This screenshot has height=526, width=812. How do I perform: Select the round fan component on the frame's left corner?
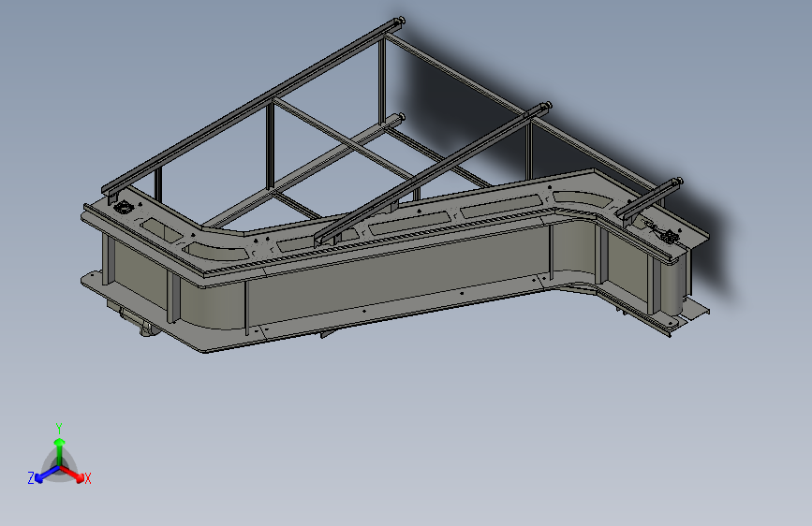click(x=124, y=208)
